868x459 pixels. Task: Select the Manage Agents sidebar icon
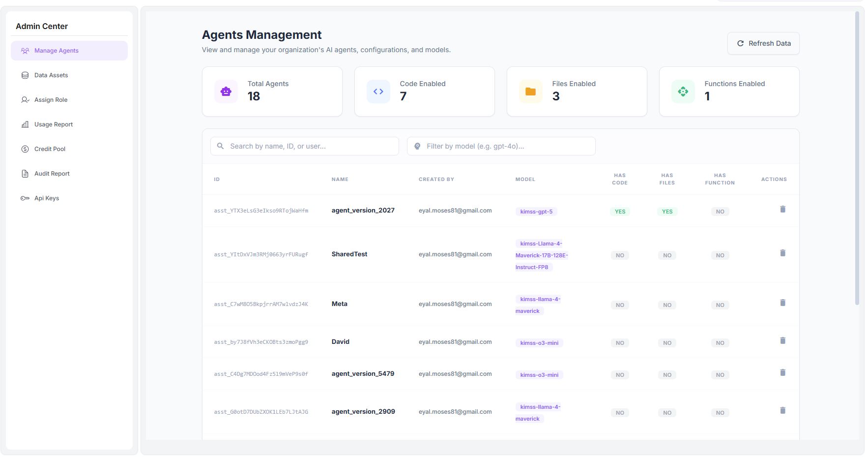24,50
